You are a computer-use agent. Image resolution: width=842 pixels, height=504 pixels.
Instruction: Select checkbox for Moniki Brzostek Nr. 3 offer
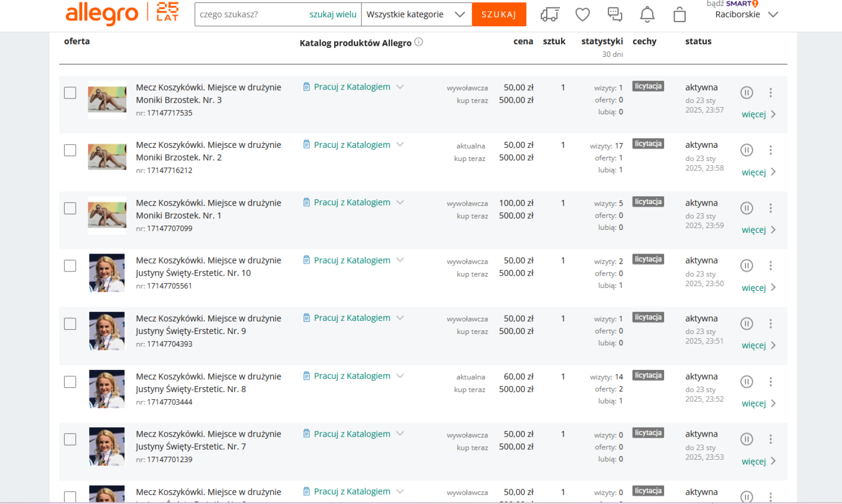[x=70, y=93]
